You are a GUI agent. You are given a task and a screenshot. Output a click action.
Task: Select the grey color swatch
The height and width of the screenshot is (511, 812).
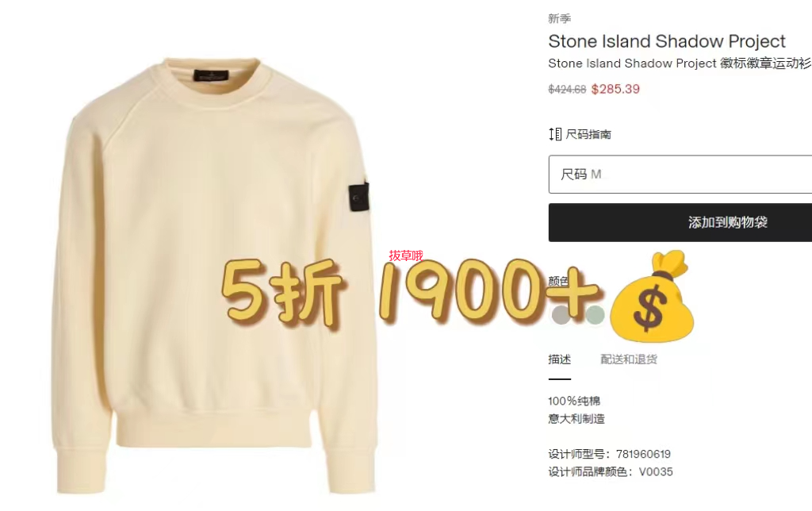click(x=561, y=314)
